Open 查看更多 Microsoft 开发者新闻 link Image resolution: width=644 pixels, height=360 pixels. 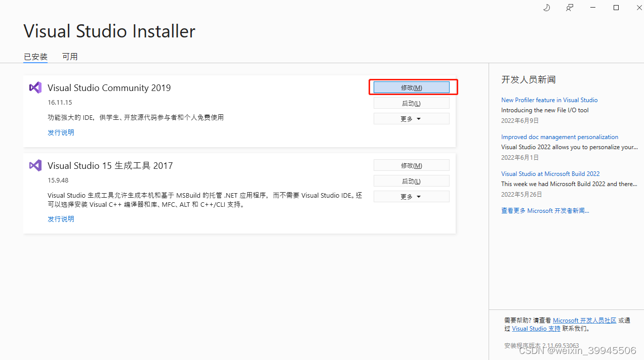pos(545,211)
